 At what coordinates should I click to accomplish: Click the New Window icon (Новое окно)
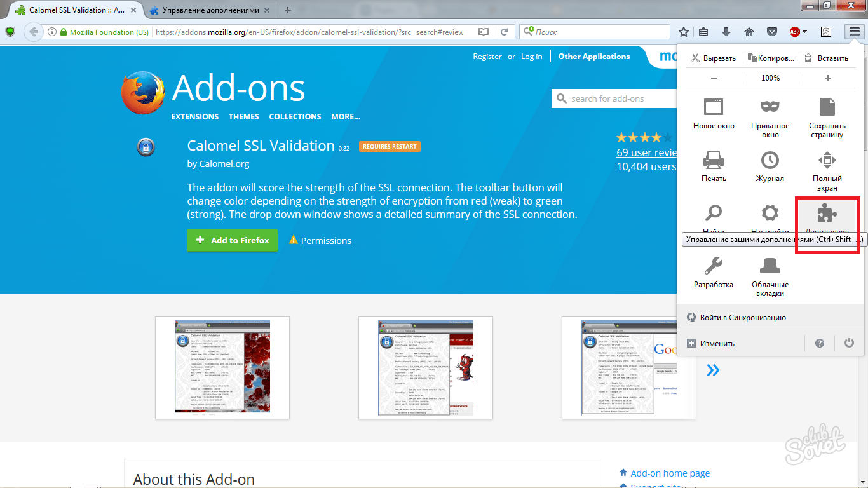coord(714,107)
